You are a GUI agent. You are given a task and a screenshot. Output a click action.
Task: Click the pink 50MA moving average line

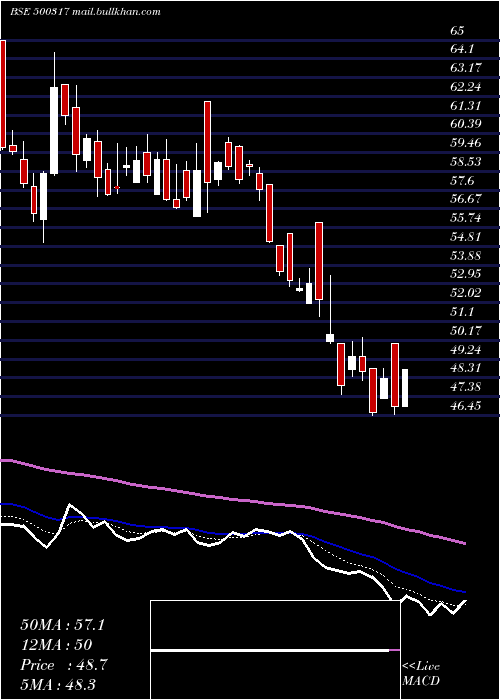pyautogui.click(x=232, y=500)
